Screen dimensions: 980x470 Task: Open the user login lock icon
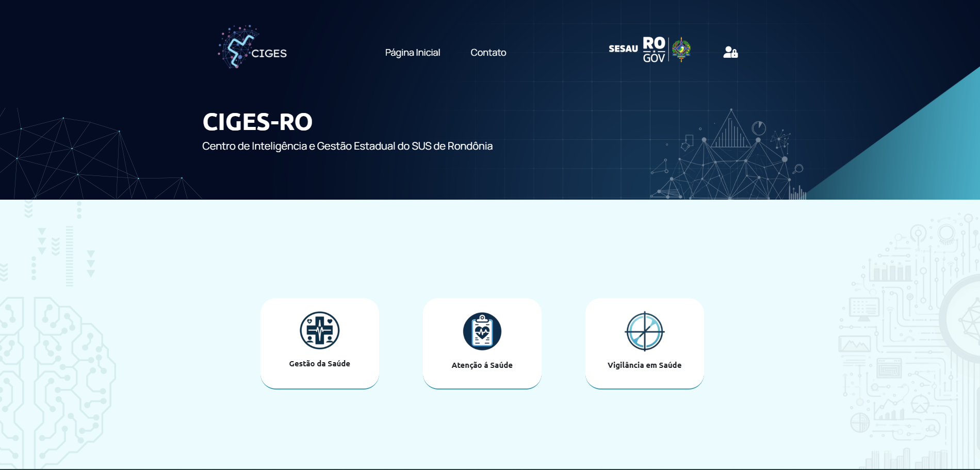click(730, 52)
